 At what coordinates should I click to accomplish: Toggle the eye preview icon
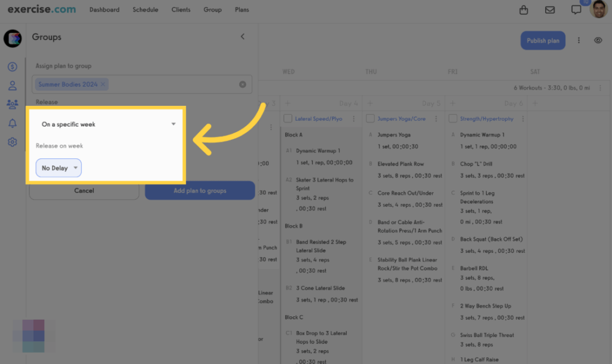[x=598, y=41]
